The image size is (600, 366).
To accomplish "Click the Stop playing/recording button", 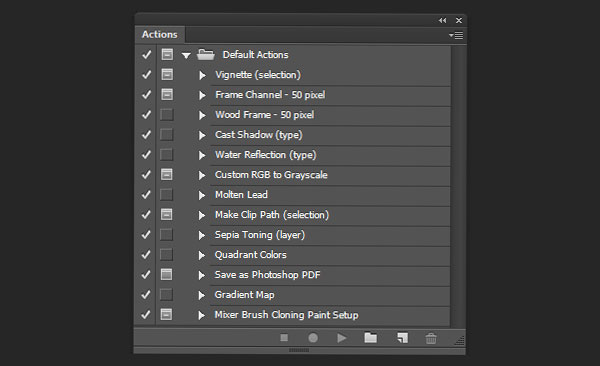I will (x=284, y=338).
